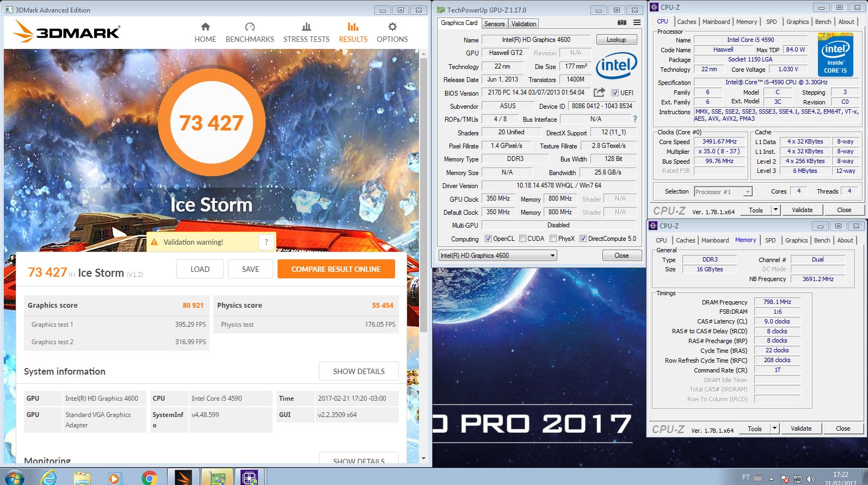This screenshot has height=485, width=868.
Task: Toggle the DirectCompute 5.0 checkbox
Action: [583, 239]
